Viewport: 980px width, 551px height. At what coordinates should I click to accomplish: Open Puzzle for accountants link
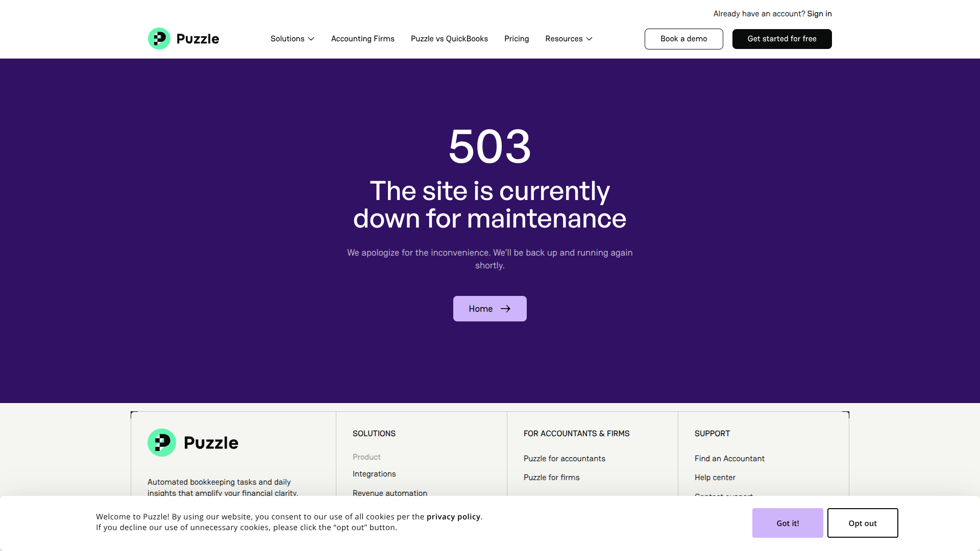pos(564,459)
